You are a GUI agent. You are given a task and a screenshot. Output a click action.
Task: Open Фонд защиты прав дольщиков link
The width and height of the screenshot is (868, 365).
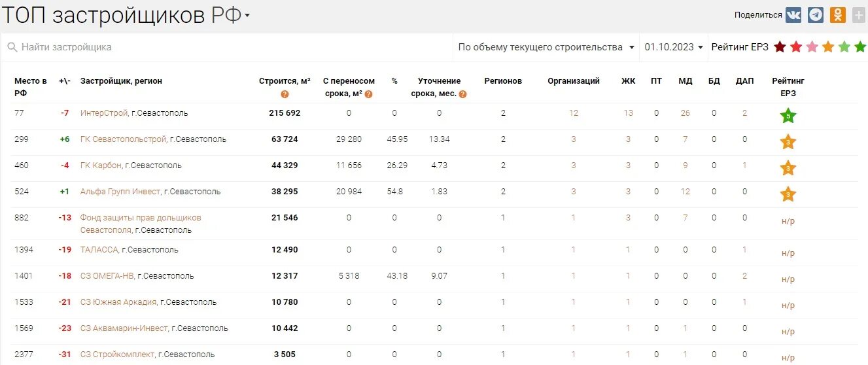tap(141, 224)
